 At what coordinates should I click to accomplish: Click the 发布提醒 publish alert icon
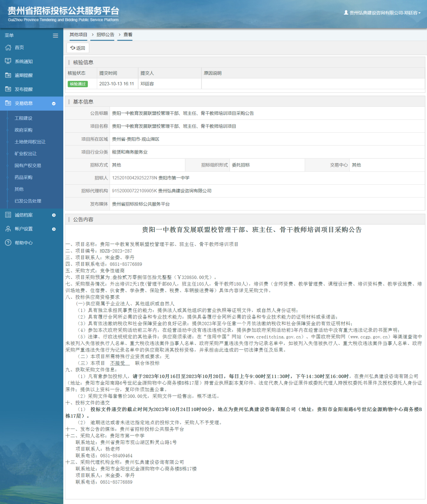(8, 89)
